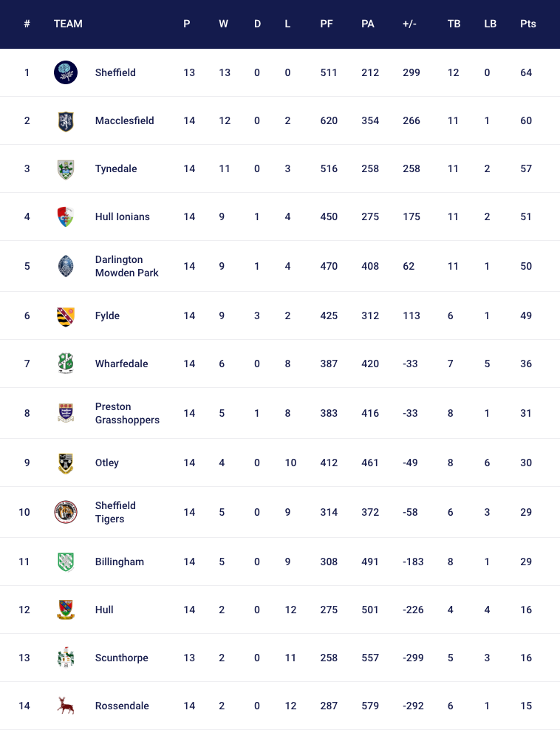This screenshot has height=730, width=560.
Task: Select the TEAM column header
Action: click(68, 24)
